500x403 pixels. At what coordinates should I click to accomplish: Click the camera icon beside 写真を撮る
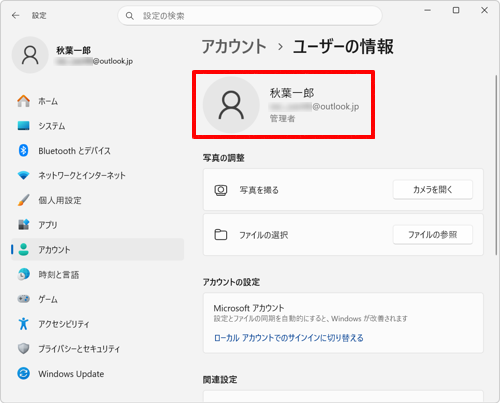(221, 190)
